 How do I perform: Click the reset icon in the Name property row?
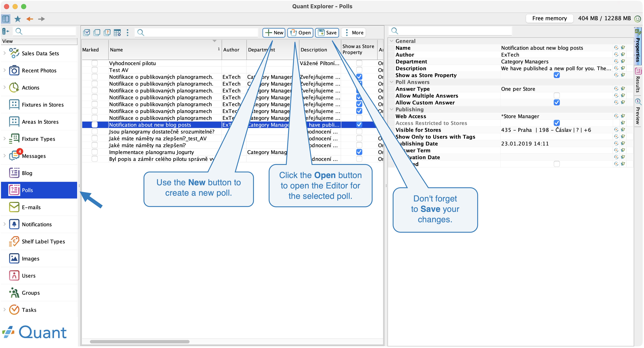pyautogui.click(x=616, y=48)
